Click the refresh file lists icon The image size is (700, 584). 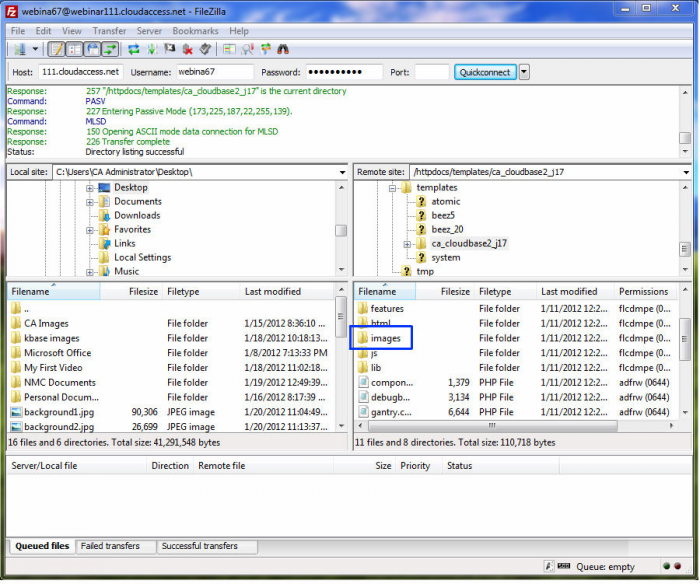coord(134,49)
